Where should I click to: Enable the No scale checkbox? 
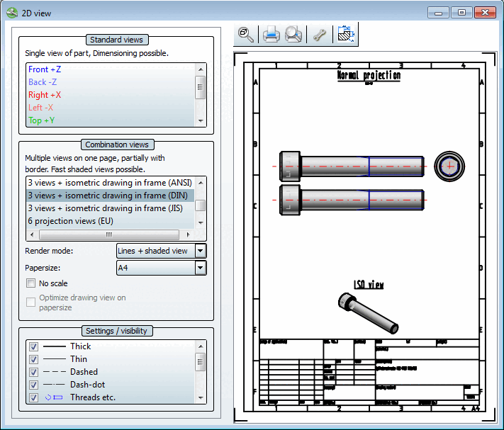click(31, 283)
